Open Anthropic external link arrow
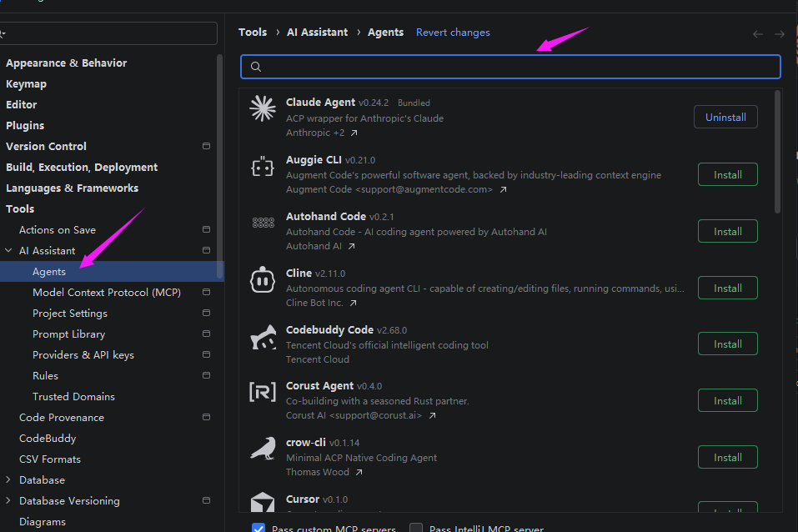Viewport: 798px width, 532px height. coord(354,133)
